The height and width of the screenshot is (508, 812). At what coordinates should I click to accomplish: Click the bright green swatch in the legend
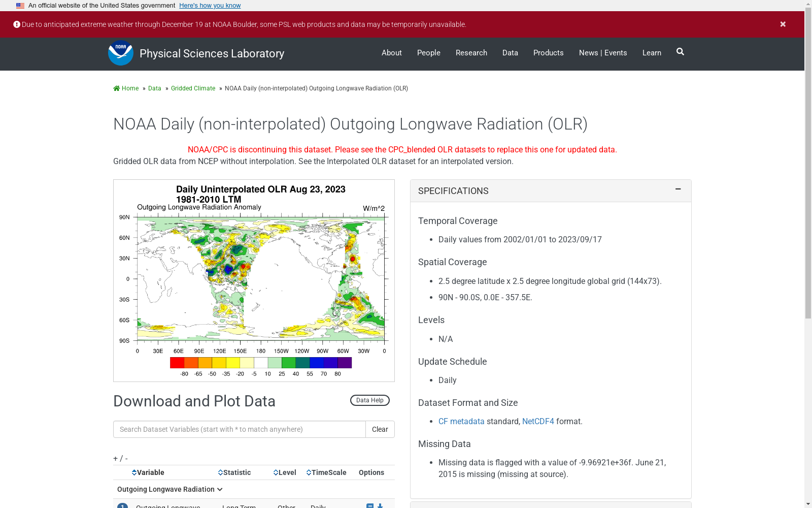click(289, 363)
